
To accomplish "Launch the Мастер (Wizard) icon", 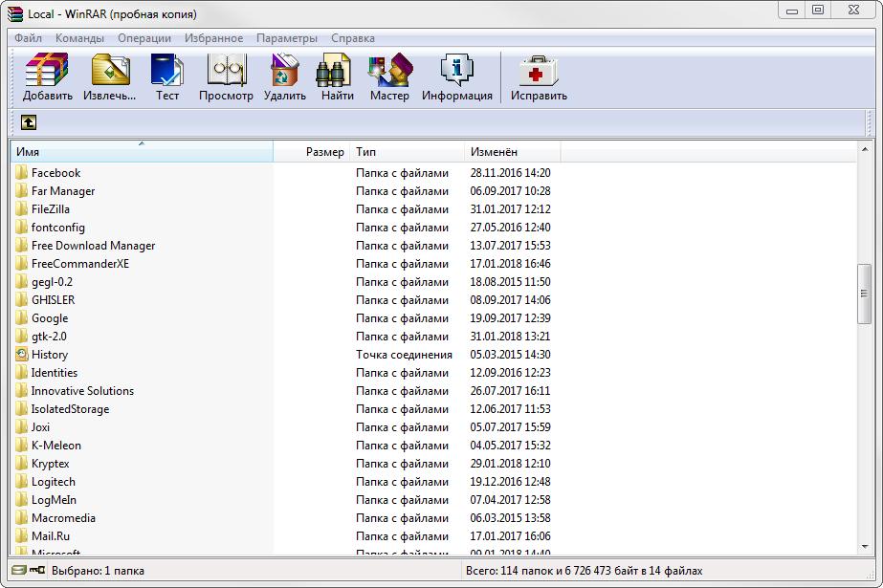I will pos(389,71).
